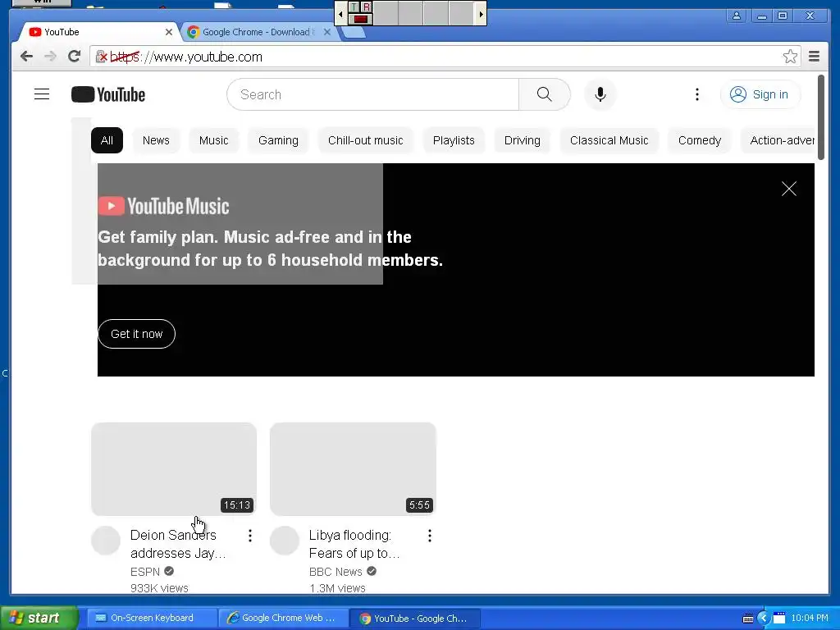Open the ESPN channel link
Viewport: 840px width, 630px height.
pos(145,572)
